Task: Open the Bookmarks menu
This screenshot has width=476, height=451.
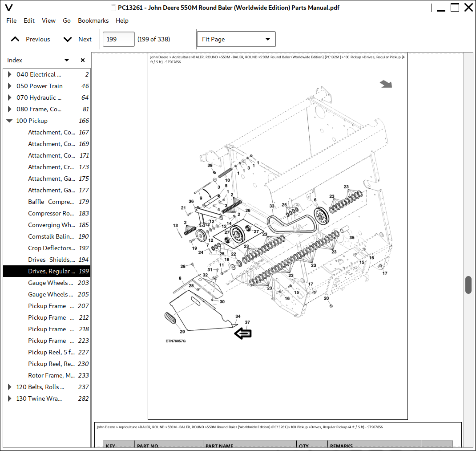Action: pos(93,20)
